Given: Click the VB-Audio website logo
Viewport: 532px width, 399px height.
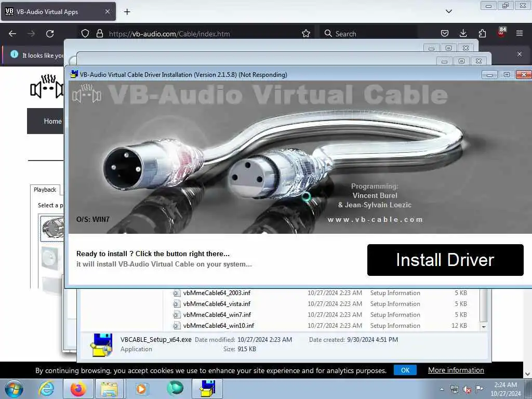Looking at the screenshot, I should click(47, 86).
